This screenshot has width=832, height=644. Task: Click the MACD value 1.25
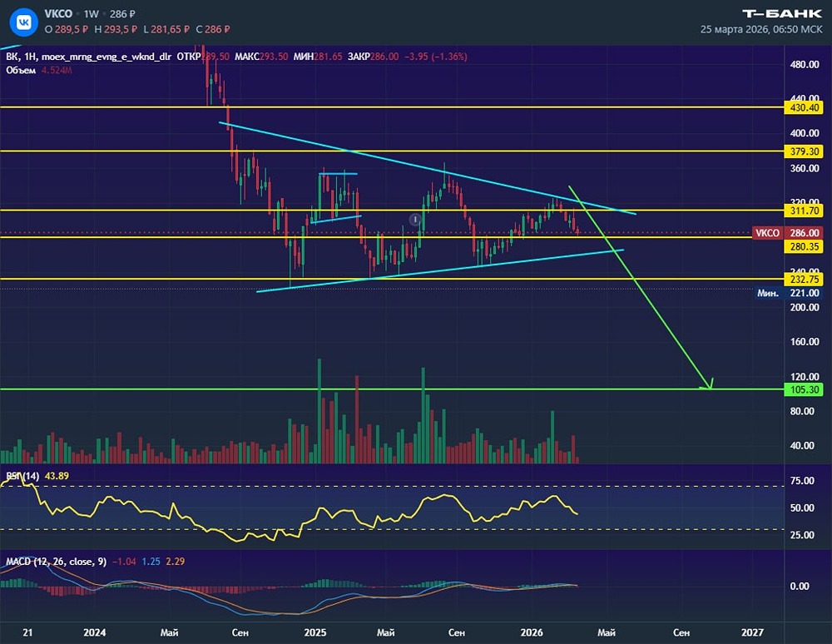point(151,562)
